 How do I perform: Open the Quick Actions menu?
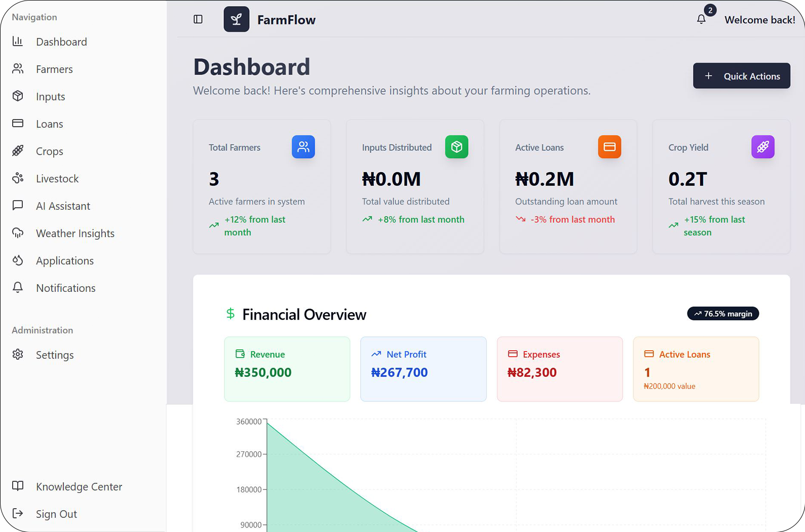pos(741,76)
